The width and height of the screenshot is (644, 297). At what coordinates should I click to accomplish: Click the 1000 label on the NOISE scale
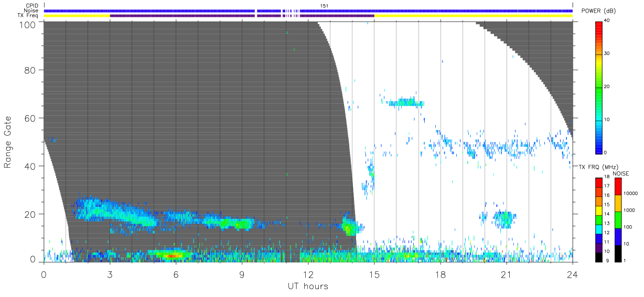[630, 210]
